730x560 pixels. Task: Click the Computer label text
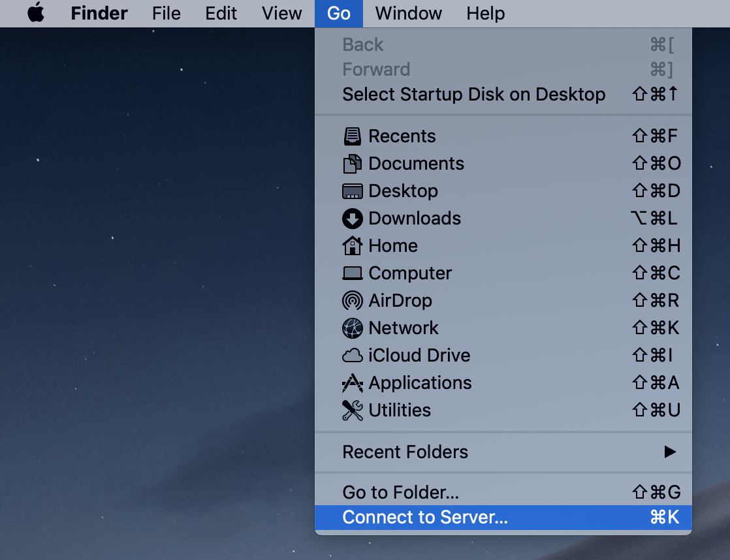[410, 273]
